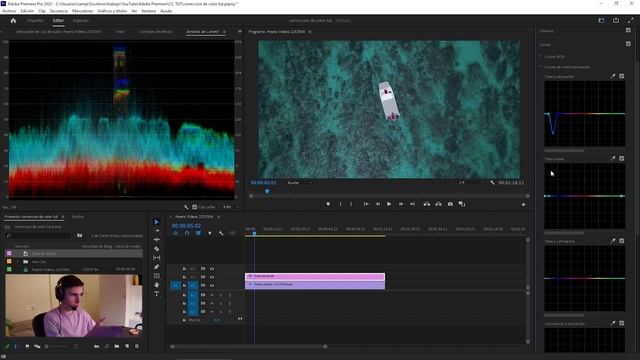Select the Rectangle tool
This screenshot has height=360, width=640.
(157, 276)
